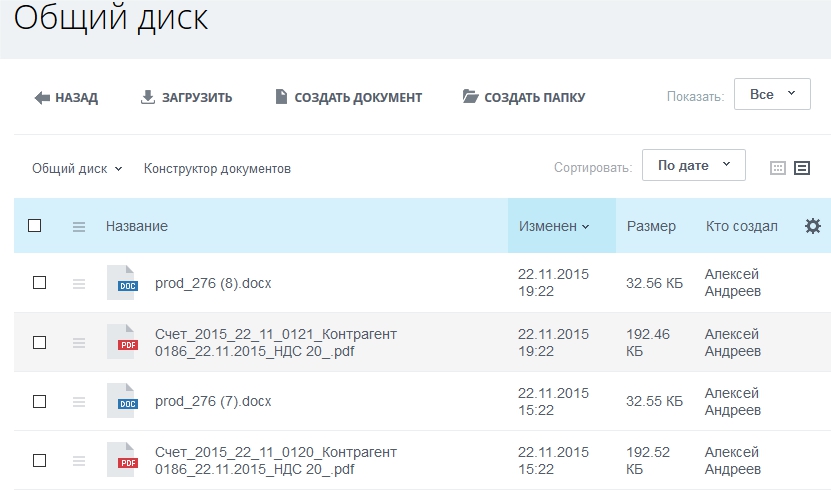The image size is (831, 492).
Task: Open 'Конструктор документов' menu item
Action: click(217, 169)
